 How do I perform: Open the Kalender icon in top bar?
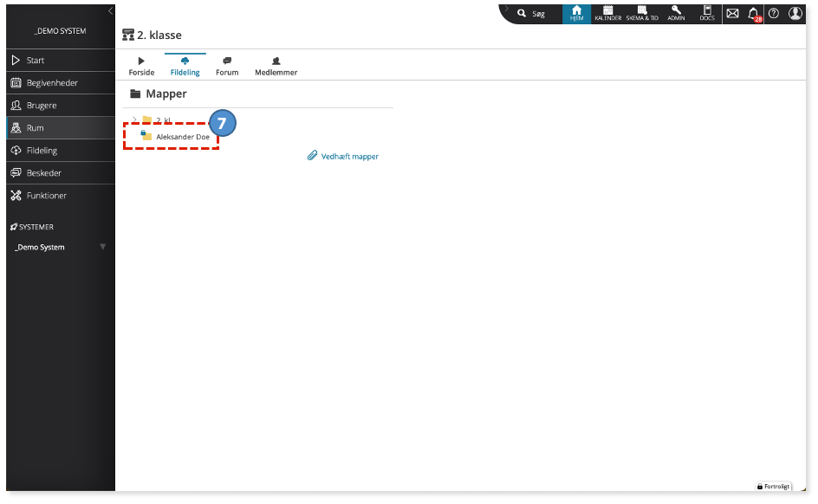pyautogui.click(x=607, y=14)
